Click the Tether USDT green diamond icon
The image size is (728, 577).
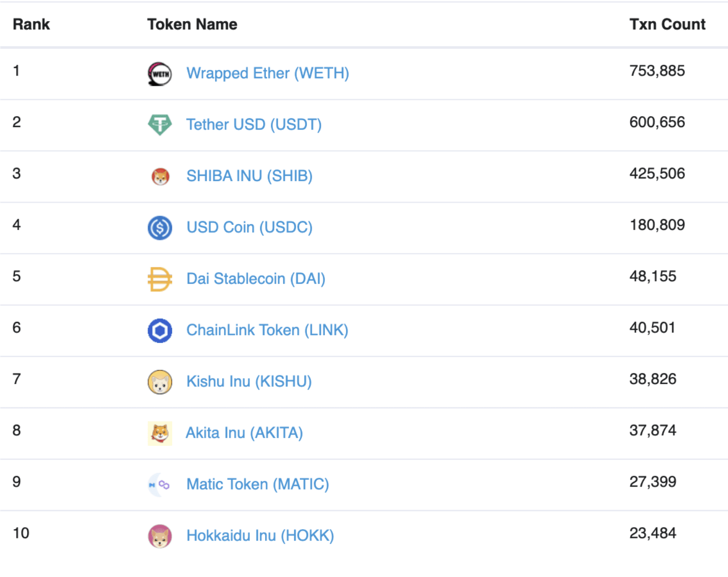[160, 125]
